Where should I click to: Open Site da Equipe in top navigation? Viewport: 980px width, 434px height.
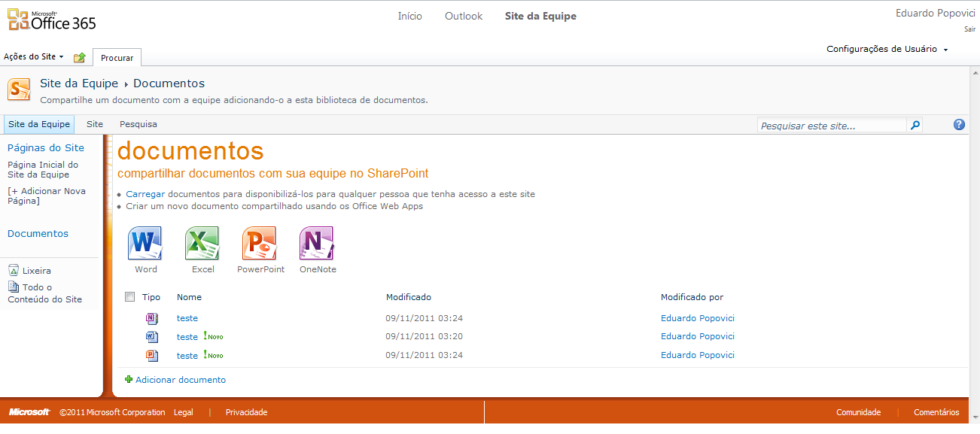pyautogui.click(x=540, y=16)
